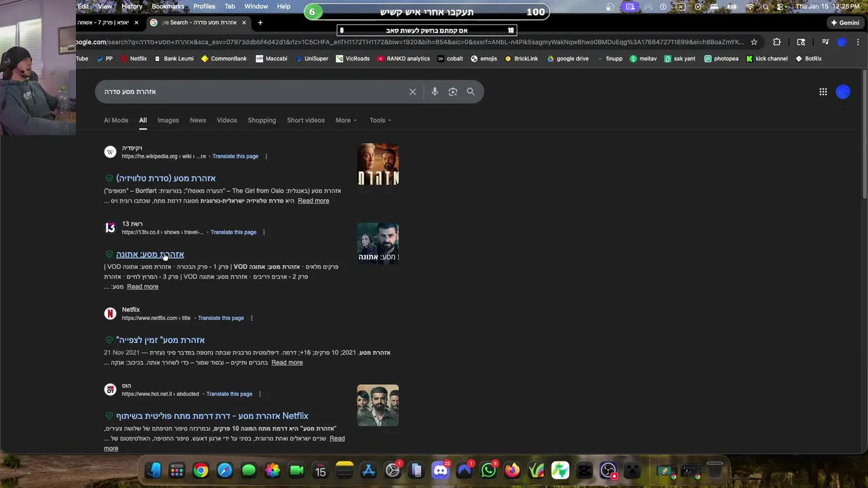The image size is (868, 488).
Task: Open the History menu in menu bar
Action: (132, 6)
